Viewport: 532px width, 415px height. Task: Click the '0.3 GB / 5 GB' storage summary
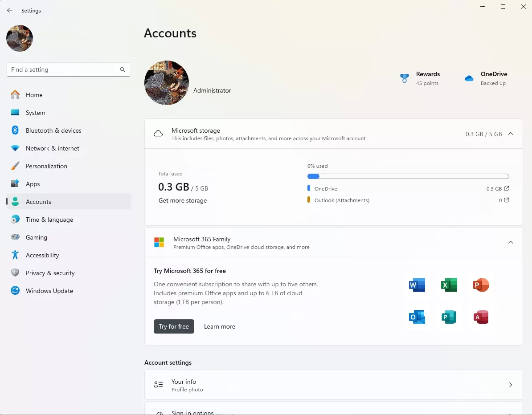click(483, 134)
